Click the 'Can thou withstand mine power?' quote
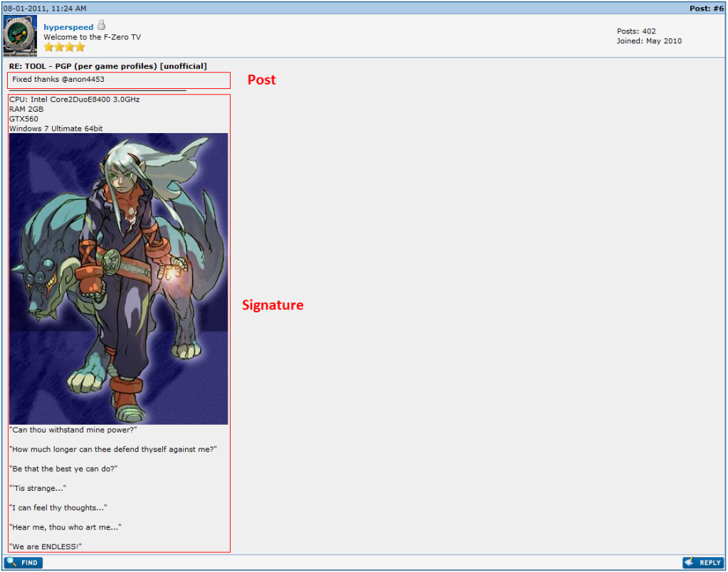728x572 pixels. [73, 430]
